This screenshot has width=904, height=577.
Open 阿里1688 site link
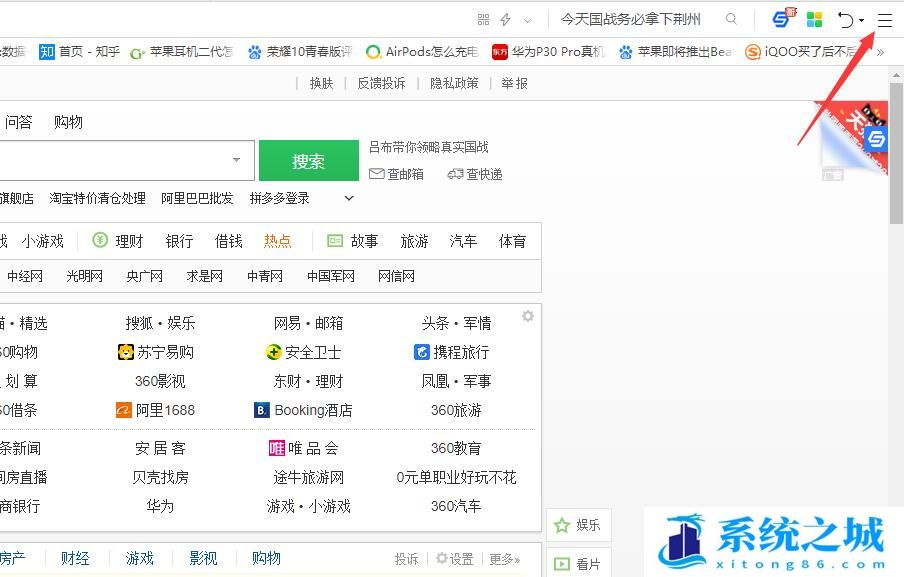[x=156, y=410]
